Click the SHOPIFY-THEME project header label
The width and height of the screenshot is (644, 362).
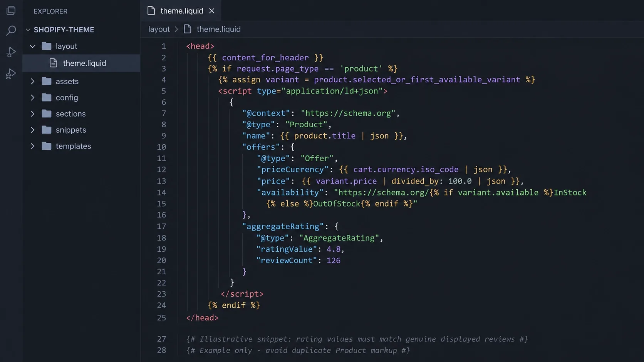click(x=64, y=30)
